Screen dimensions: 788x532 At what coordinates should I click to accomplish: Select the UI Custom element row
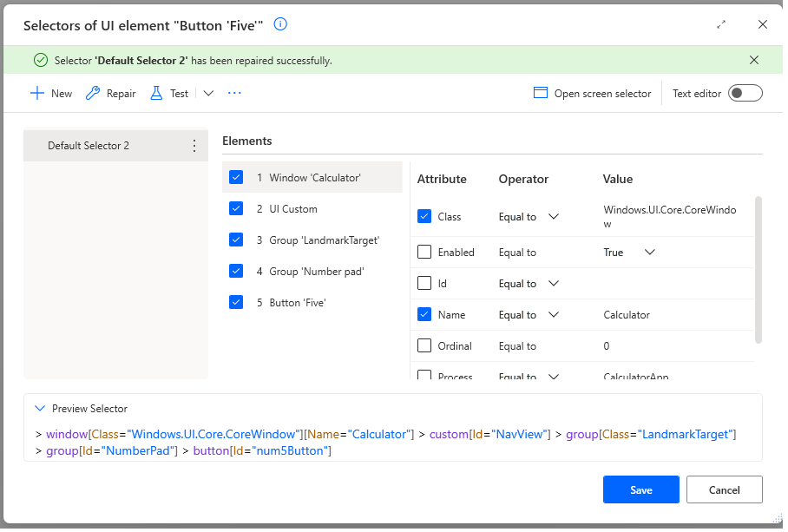coord(312,209)
